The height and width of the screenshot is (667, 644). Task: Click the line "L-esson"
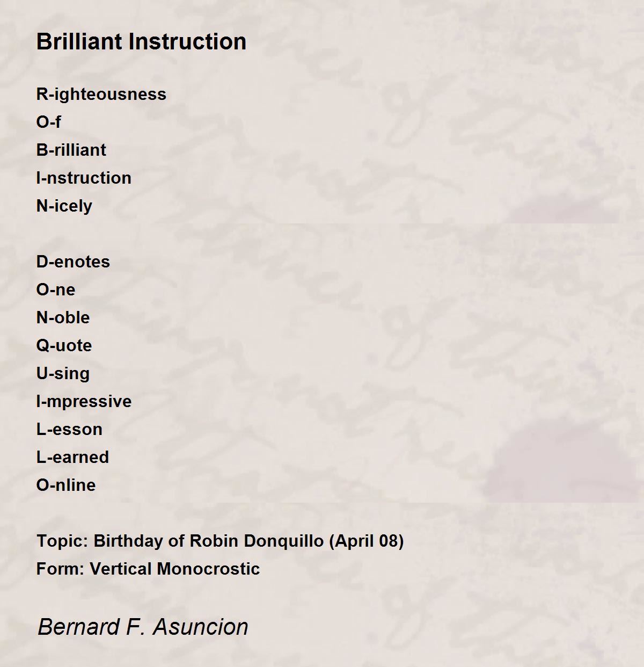tap(69, 430)
